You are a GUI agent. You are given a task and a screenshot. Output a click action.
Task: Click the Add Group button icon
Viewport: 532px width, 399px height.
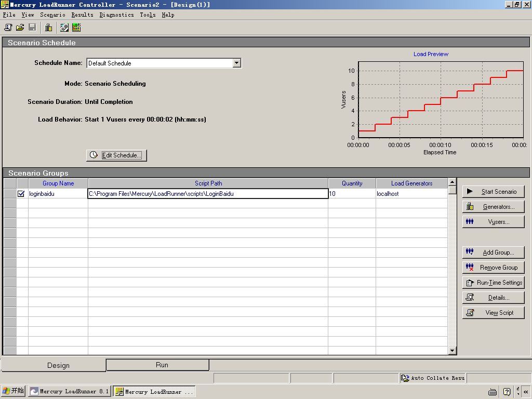(x=470, y=251)
